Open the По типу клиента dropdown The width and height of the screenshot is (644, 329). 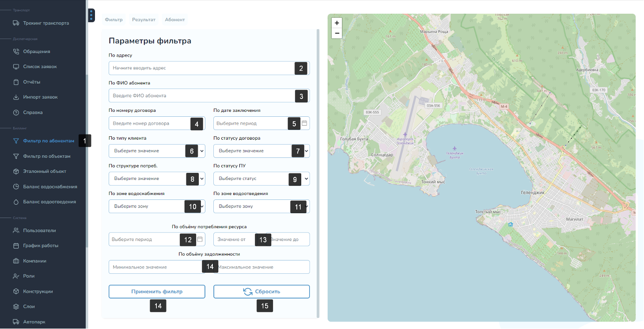coord(150,151)
